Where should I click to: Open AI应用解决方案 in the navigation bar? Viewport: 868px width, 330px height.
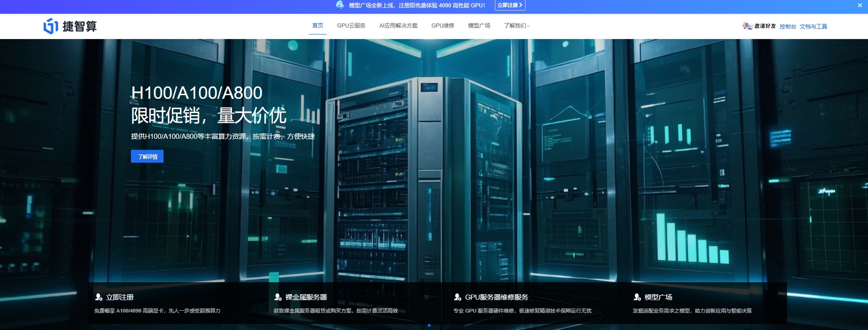(x=398, y=26)
